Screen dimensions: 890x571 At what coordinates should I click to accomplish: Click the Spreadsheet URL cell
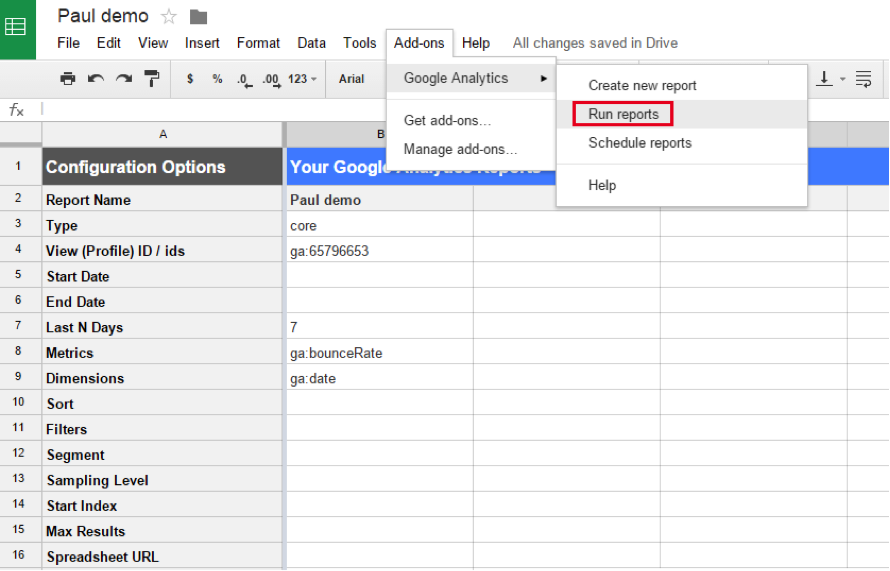pyautogui.click(x=162, y=557)
